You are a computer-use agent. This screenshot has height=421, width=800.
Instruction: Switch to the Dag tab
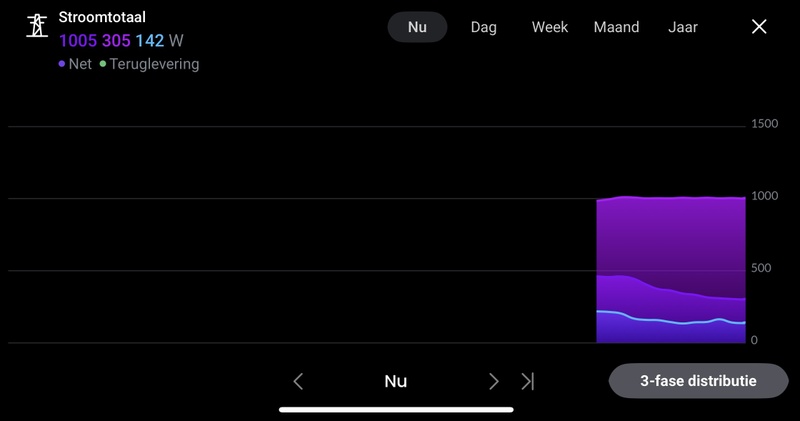click(x=484, y=27)
